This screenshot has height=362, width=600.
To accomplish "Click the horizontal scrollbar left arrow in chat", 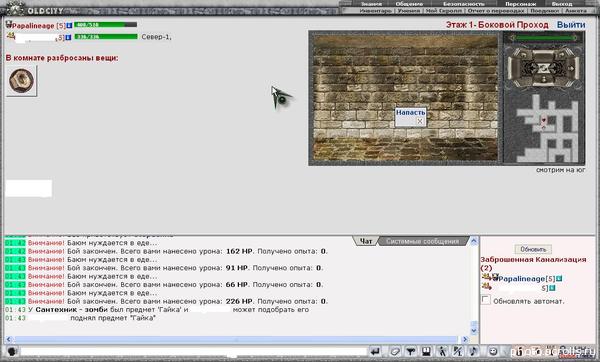I will tap(9, 339).
